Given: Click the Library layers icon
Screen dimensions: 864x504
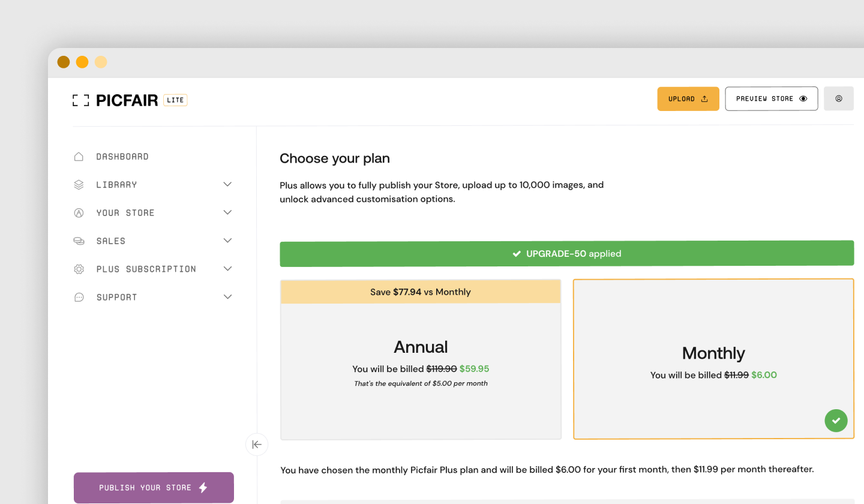Looking at the screenshot, I should [x=79, y=185].
